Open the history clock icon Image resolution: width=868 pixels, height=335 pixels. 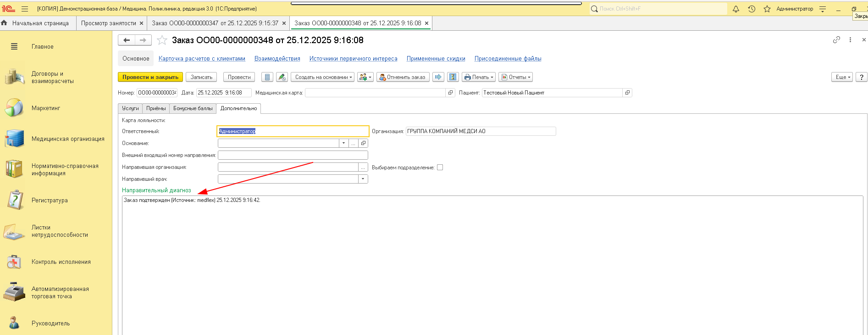click(752, 9)
